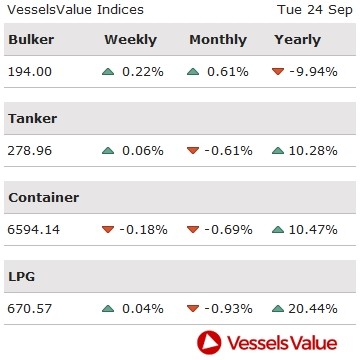Open the Bulker index section header
This screenshot has width=360, height=360.
[31, 39]
